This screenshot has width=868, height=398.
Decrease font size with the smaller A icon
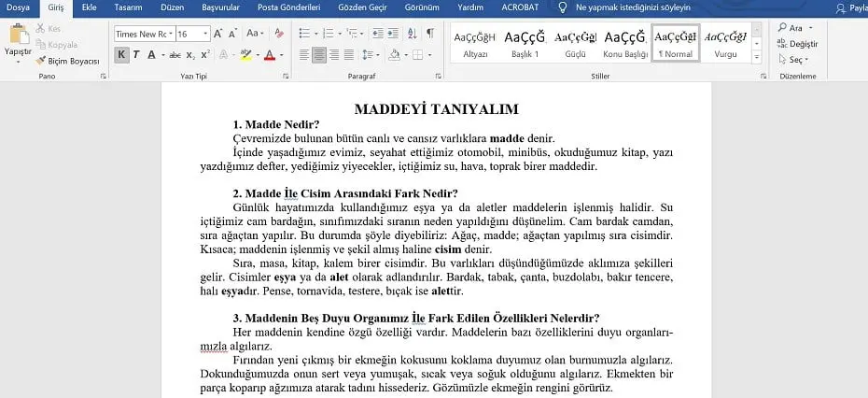click(232, 34)
